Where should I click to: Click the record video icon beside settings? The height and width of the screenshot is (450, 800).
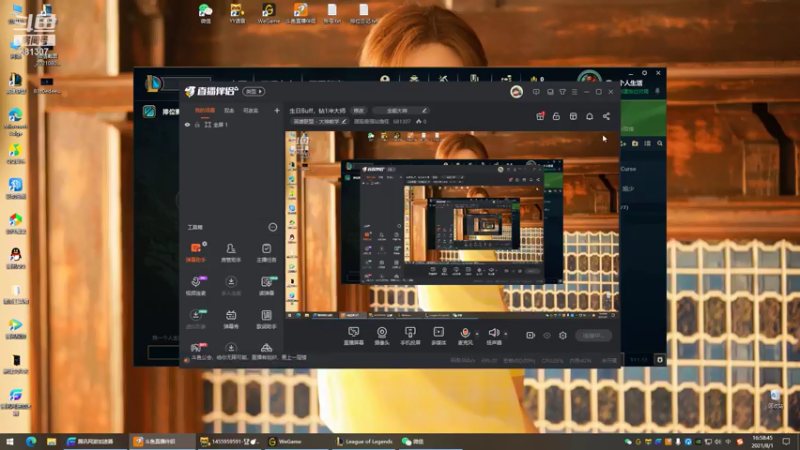pos(530,335)
